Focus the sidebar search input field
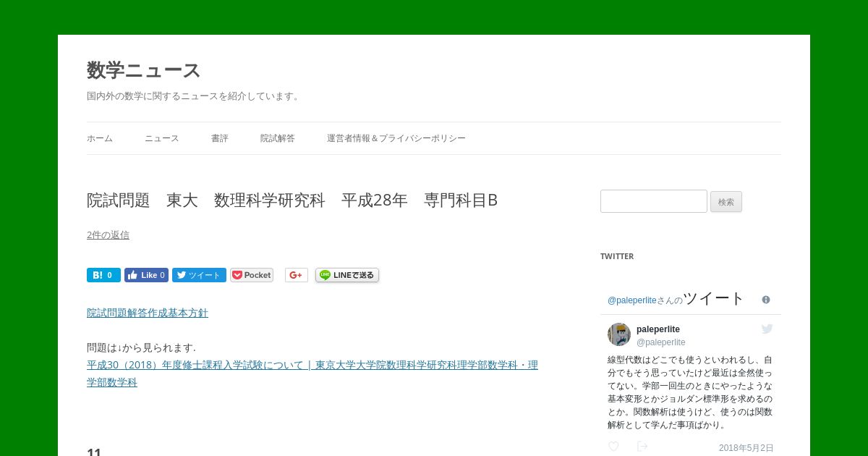Viewport: 868px width, 456px height. pos(654,201)
